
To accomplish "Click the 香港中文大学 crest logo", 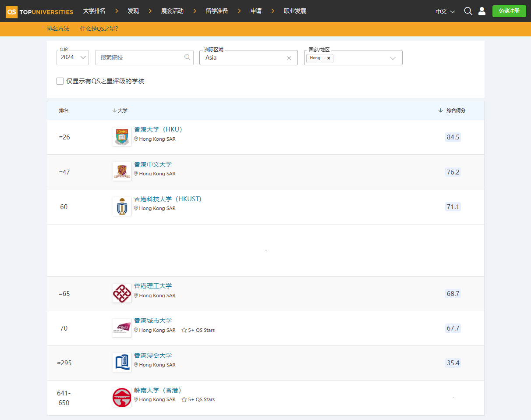I will pyautogui.click(x=122, y=171).
